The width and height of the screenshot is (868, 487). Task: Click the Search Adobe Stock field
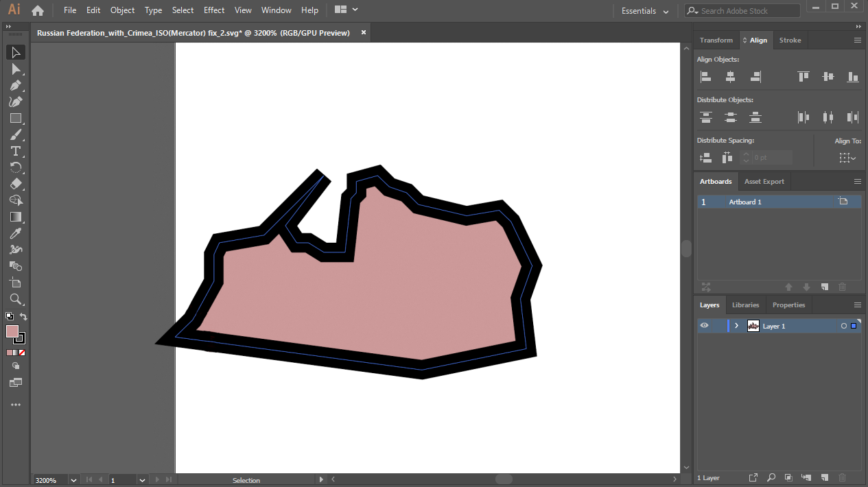pos(748,11)
